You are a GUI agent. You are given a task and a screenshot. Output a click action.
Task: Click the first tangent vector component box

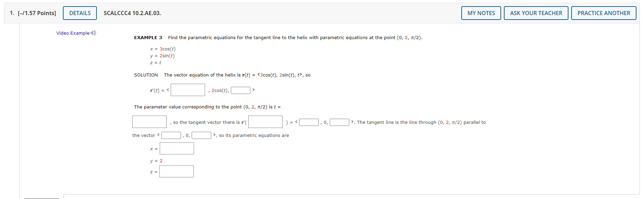pyautogui.click(x=308, y=121)
